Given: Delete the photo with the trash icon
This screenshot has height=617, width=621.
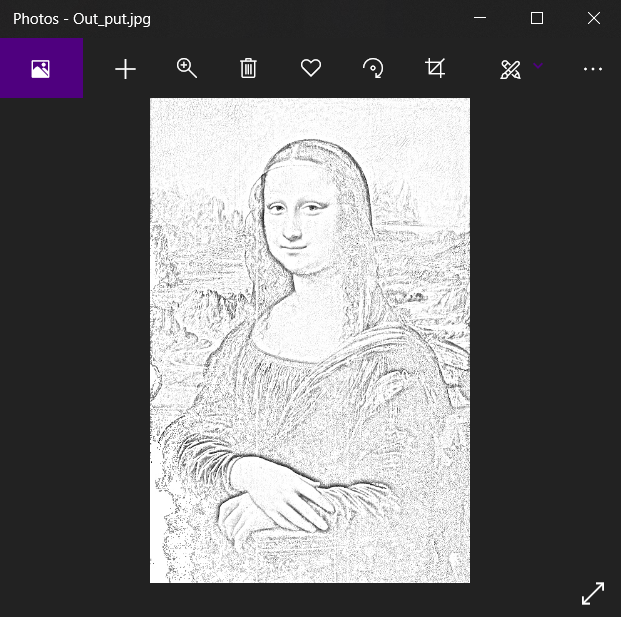Looking at the screenshot, I should (x=248, y=68).
